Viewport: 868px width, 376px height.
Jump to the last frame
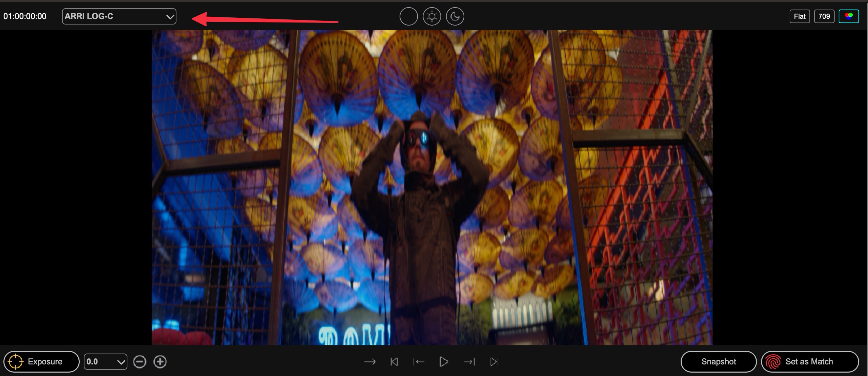[x=494, y=362]
